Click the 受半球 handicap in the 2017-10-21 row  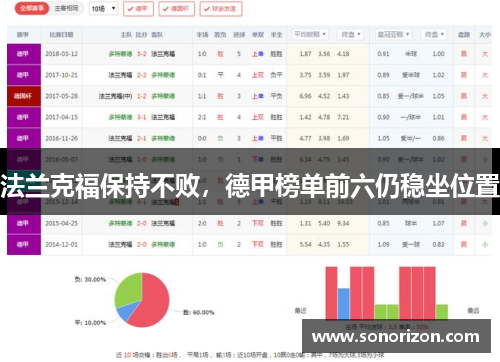click(x=411, y=75)
